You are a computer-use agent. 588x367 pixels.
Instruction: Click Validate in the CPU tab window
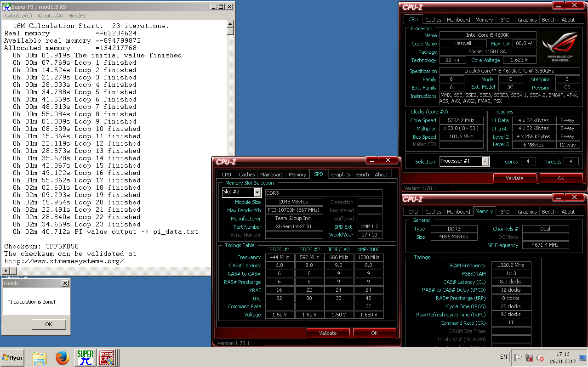514,178
